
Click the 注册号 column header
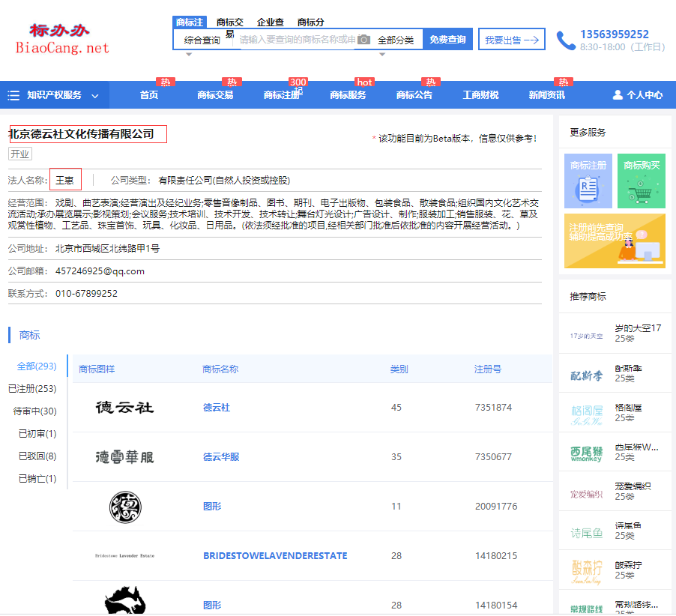coord(488,369)
